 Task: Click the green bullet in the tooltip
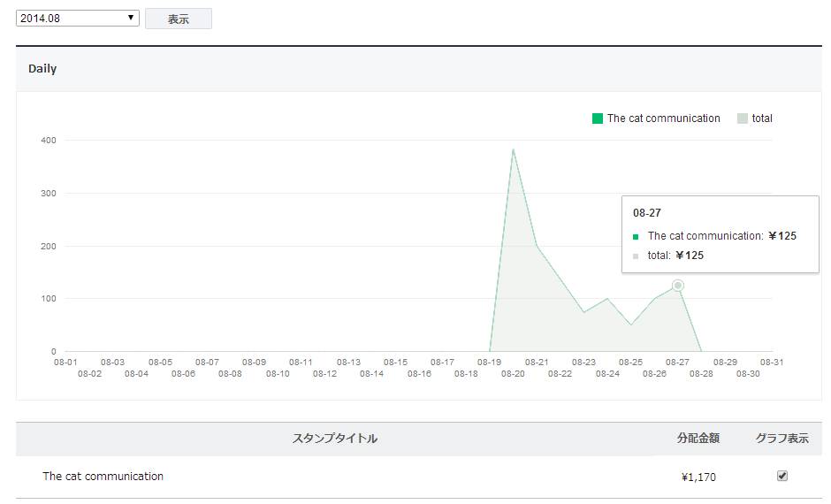point(636,237)
